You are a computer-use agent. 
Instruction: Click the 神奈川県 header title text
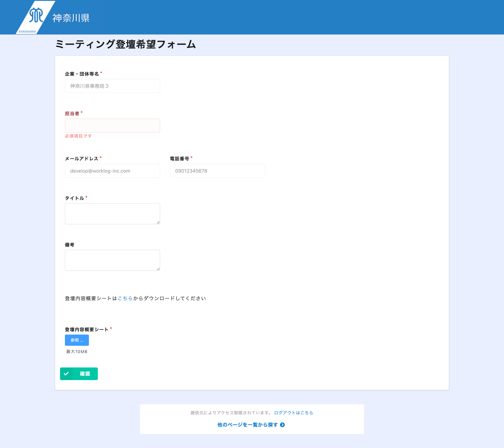click(x=71, y=18)
